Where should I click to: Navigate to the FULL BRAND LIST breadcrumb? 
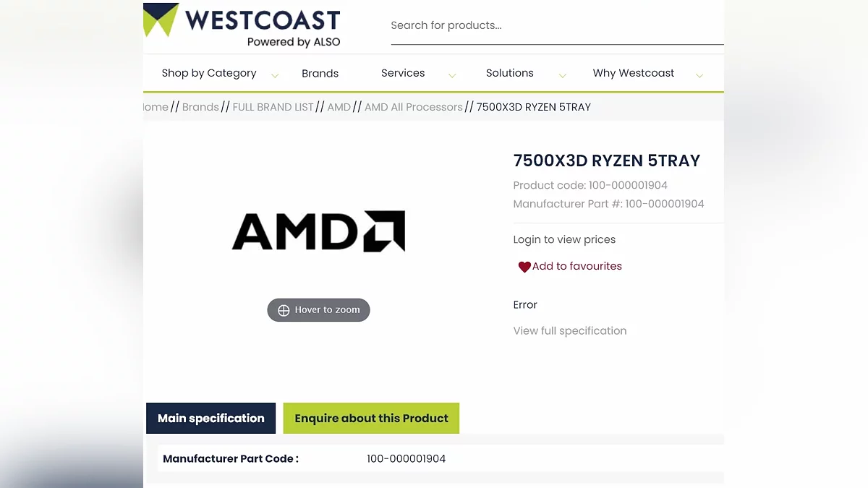(273, 107)
